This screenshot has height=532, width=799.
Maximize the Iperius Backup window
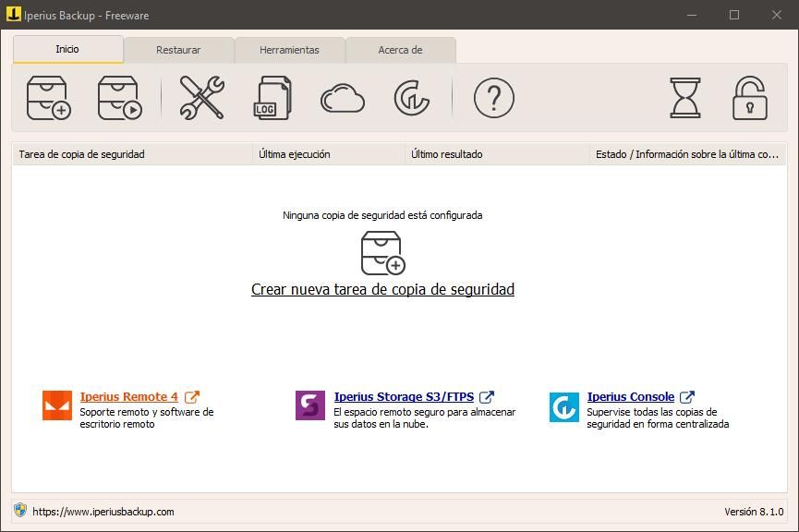[734, 15]
